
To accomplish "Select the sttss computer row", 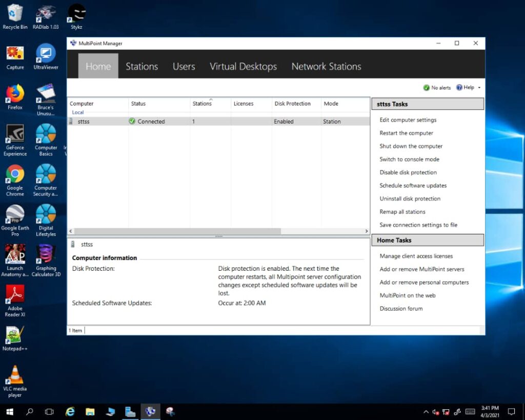I will 218,121.
